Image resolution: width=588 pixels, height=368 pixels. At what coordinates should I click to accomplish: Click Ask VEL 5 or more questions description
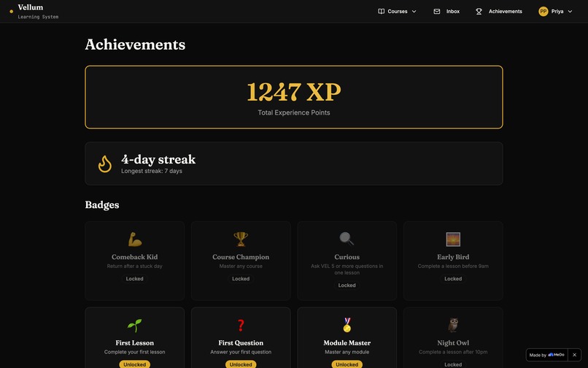pyautogui.click(x=347, y=269)
